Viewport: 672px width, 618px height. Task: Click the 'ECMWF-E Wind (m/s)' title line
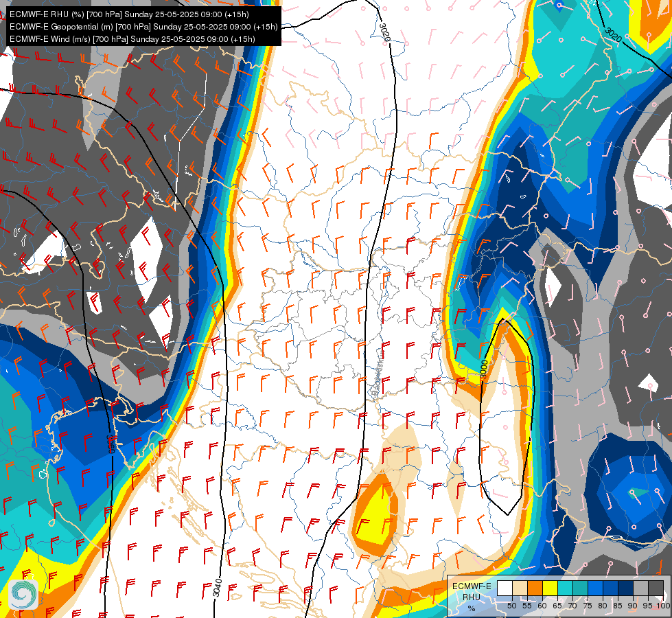[132, 39]
